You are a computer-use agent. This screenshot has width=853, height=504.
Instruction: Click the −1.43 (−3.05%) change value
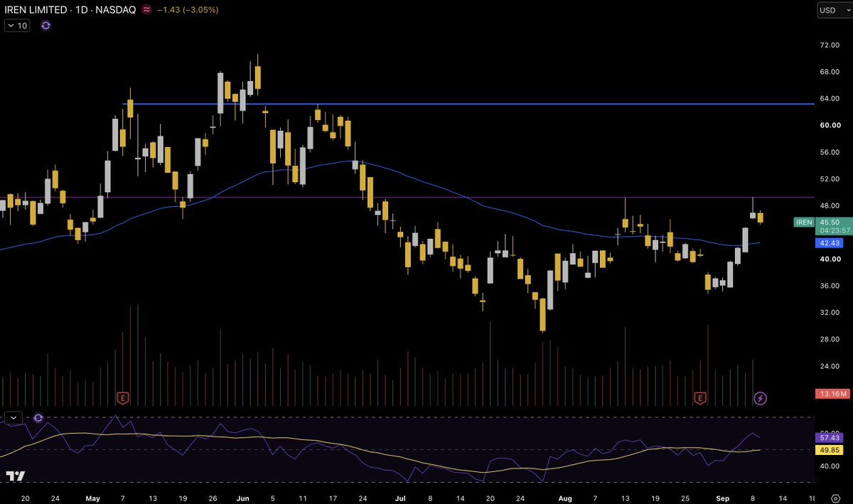click(x=188, y=10)
